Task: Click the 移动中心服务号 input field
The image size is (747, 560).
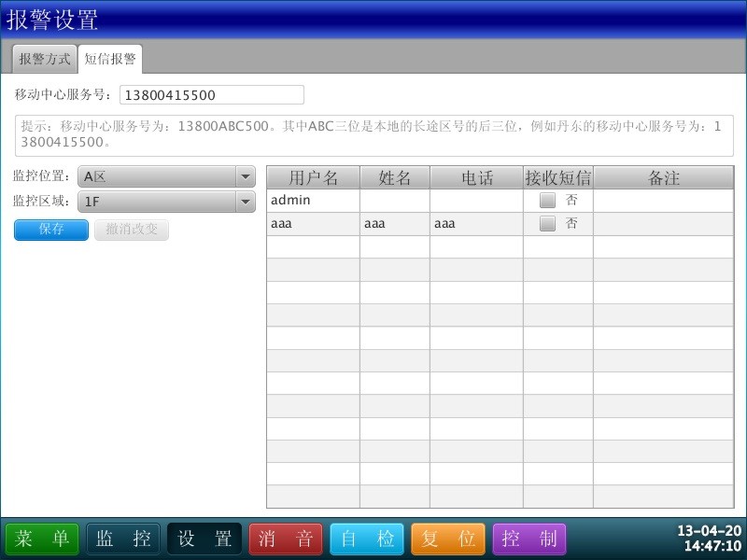Action: [212, 95]
